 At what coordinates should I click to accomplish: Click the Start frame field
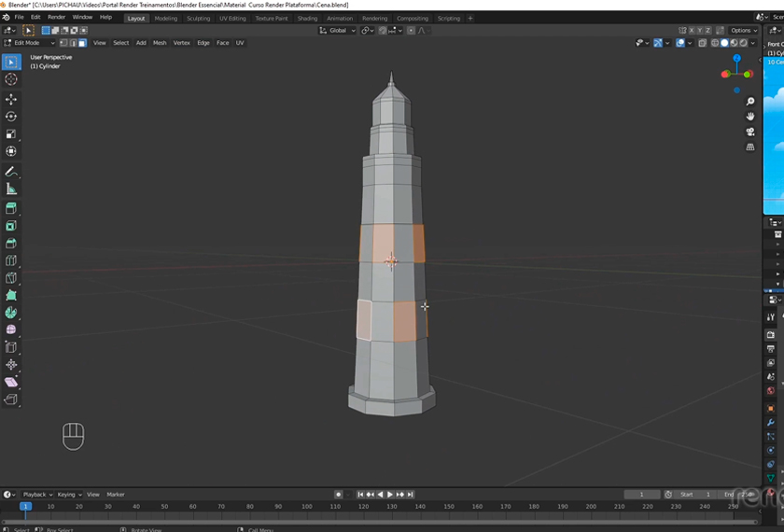click(x=697, y=495)
